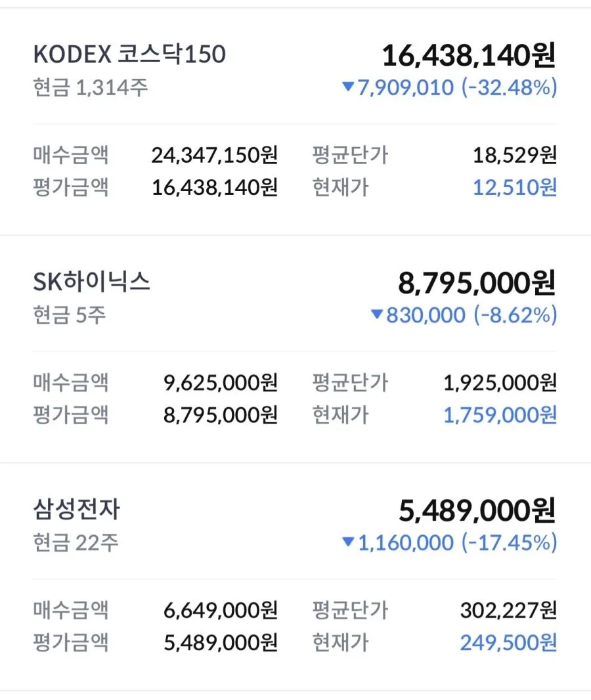This screenshot has width=591, height=700.
Task: Select SK하이닉스 total value 8,795,000원
Action: pos(477,283)
